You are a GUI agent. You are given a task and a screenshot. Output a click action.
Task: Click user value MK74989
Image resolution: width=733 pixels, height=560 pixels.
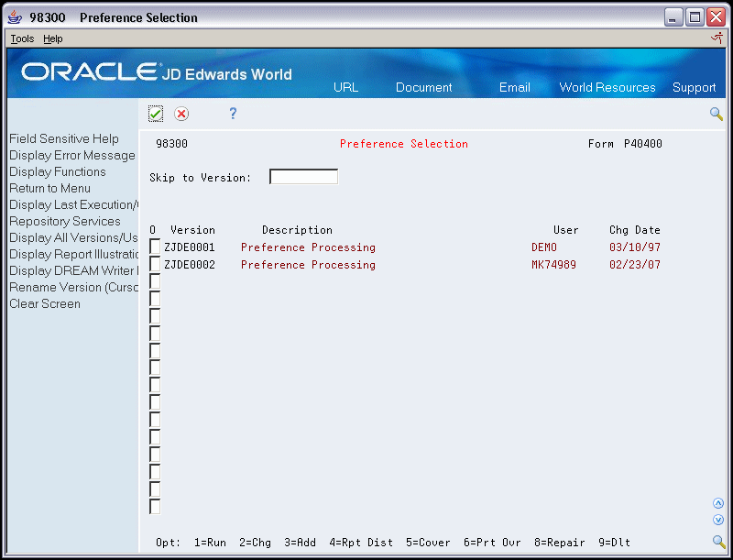(x=554, y=265)
